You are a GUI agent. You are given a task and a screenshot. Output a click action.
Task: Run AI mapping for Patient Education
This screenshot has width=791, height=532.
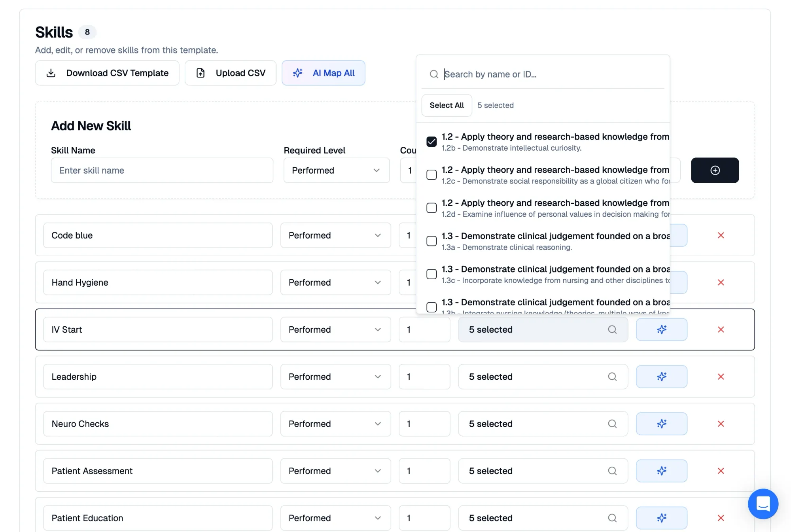point(661,518)
